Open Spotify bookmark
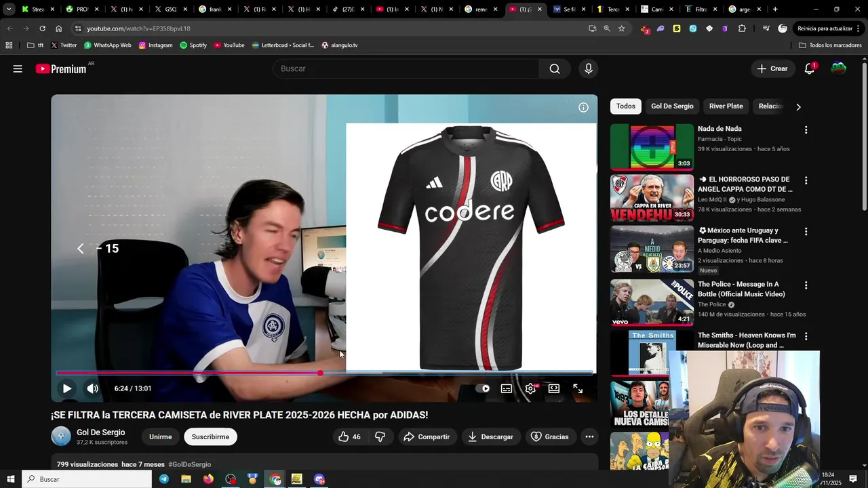The width and height of the screenshot is (868, 488). coord(193,45)
